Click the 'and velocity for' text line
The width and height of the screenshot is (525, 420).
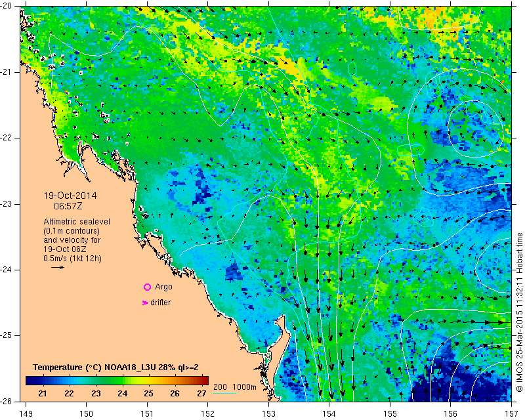[x=72, y=240]
